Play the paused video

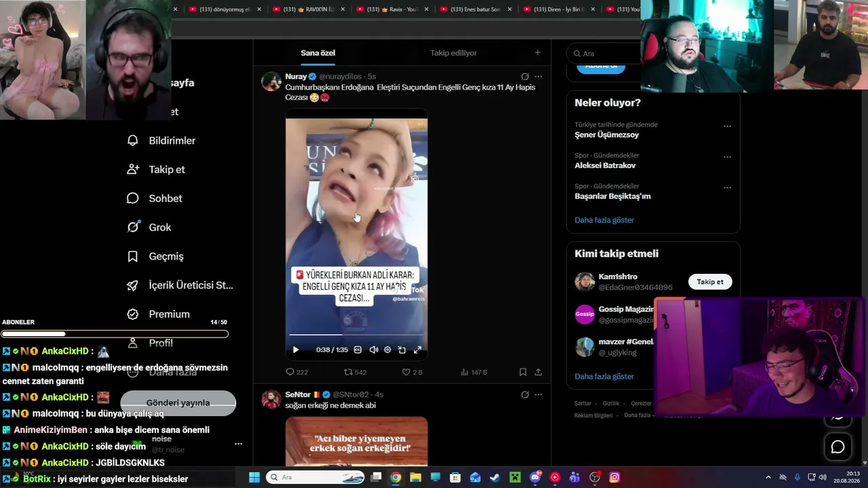(296, 350)
